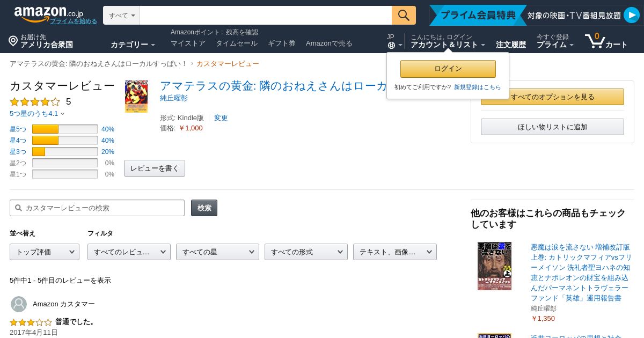Click the review date 2017年4月11日
644x338 pixels.
tap(33, 332)
